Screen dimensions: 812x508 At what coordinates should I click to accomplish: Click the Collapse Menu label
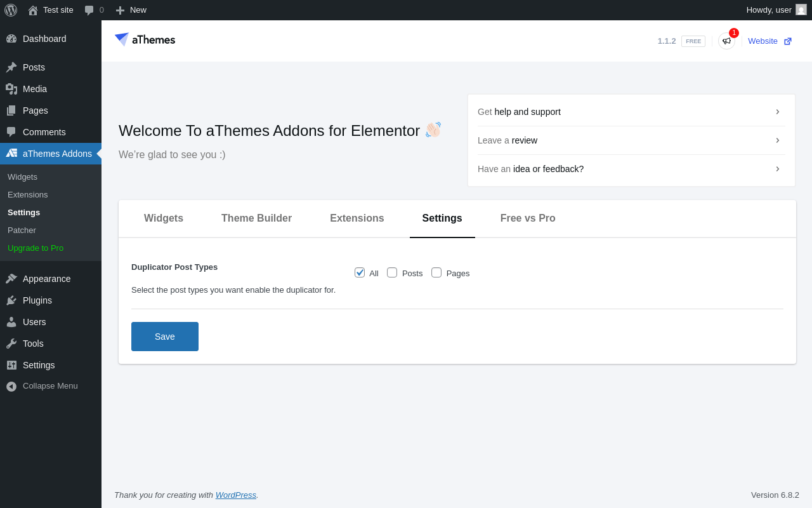pos(50,385)
